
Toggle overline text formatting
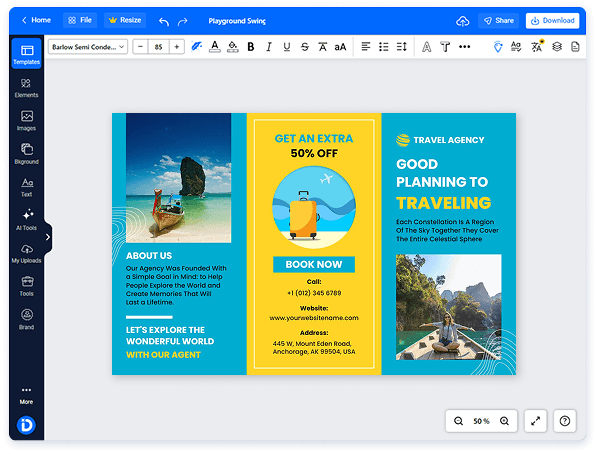[322, 46]
